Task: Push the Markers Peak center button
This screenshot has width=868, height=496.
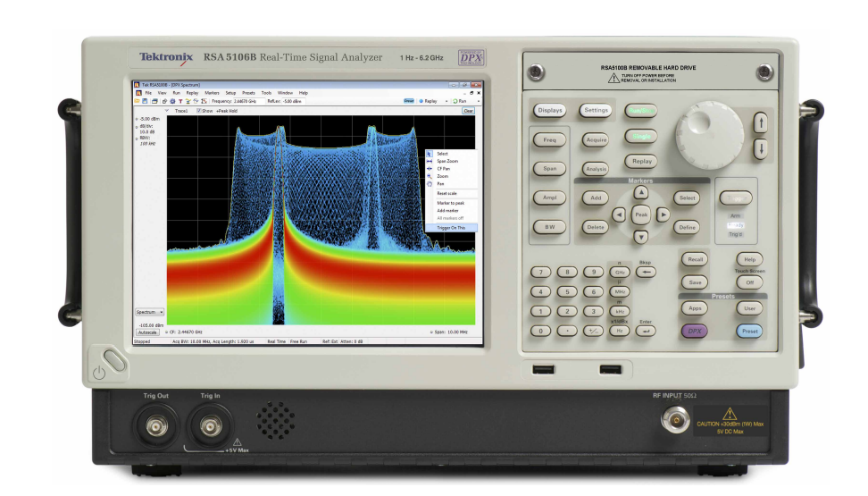Action: 641,214
